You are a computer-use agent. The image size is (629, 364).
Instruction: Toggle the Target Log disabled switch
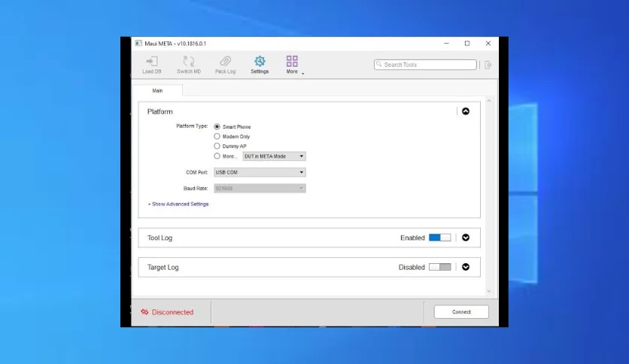(x=439, y=267)
